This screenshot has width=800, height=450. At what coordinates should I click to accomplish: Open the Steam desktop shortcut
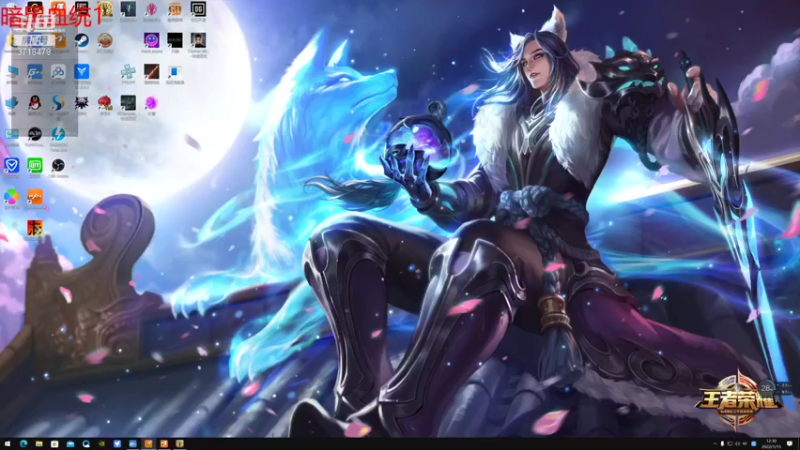81,41
